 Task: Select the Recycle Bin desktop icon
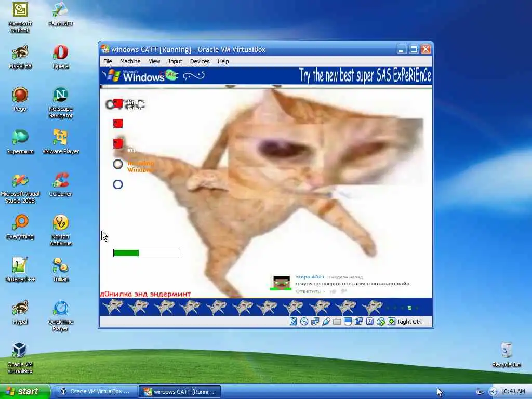click(506, 355)
